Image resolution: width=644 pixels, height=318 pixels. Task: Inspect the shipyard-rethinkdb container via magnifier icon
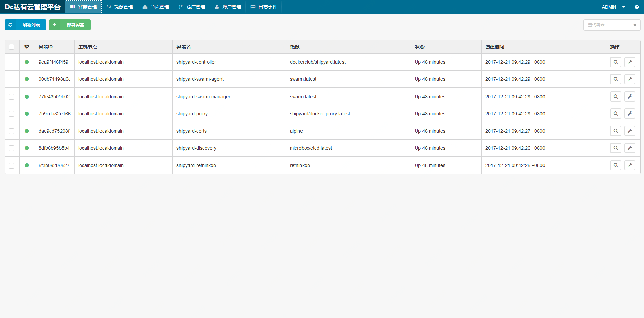616,165
